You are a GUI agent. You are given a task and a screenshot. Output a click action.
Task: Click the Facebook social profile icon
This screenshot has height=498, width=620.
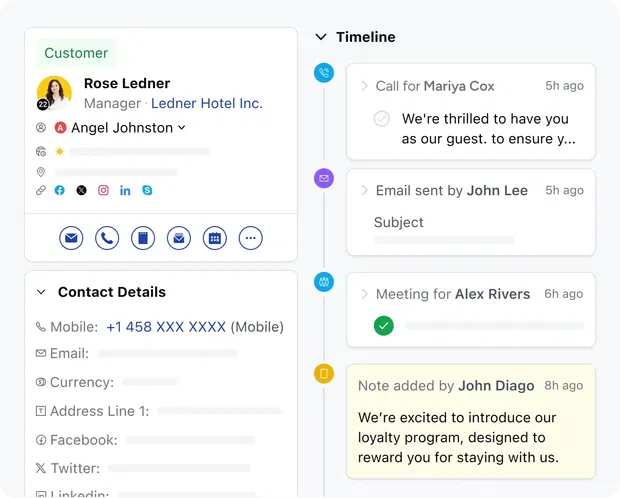point(60,190)
